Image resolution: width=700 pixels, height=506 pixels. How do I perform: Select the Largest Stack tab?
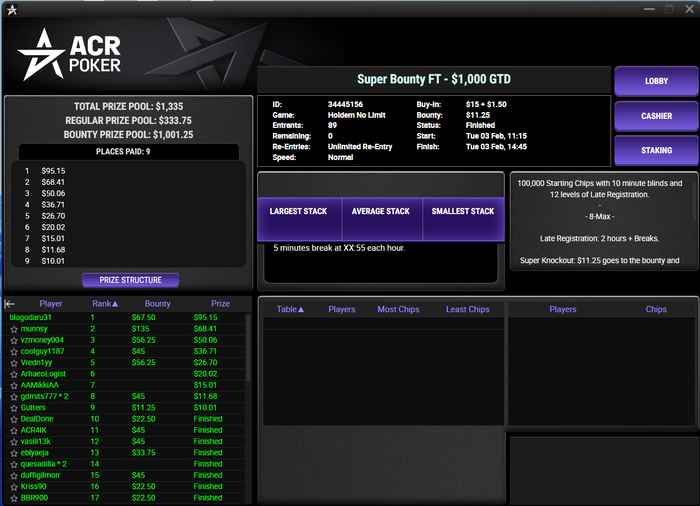click(x=299, y=218)
